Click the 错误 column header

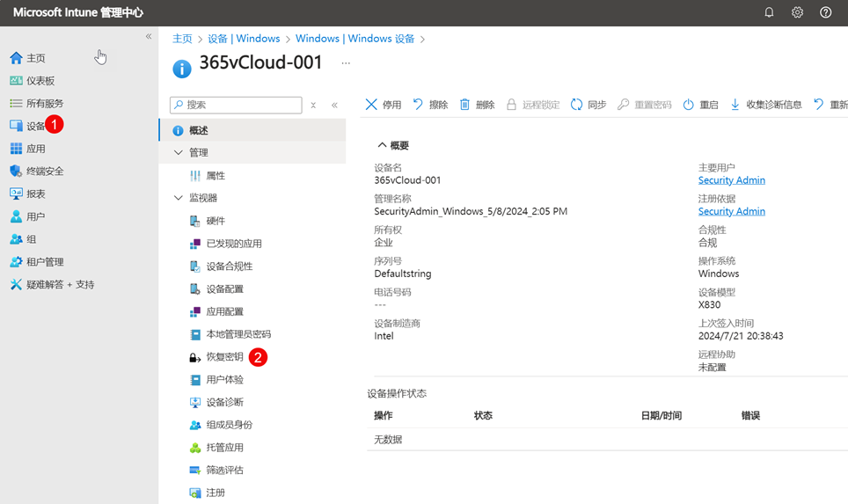coord(750,415)
